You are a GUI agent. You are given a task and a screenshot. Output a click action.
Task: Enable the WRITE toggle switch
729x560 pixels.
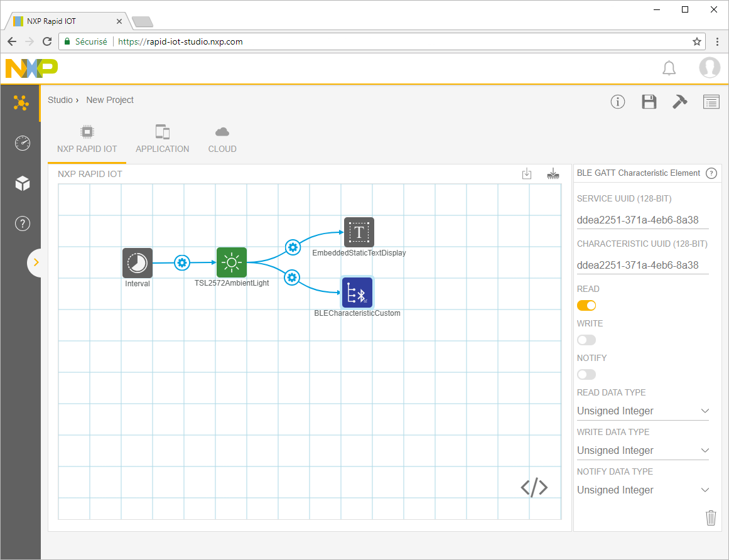pos(586,340)
